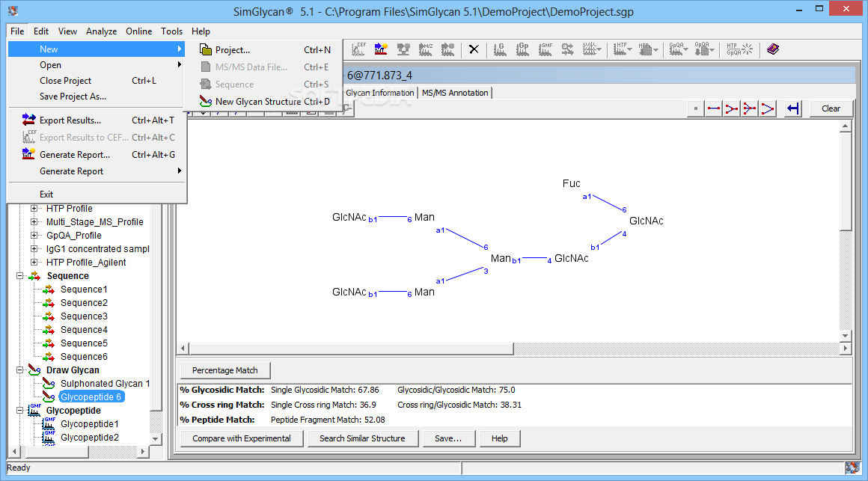The height and width of the screenshot is (481, 868).
Task: Expand the Multi_Stage_MS_Profile tree node
Action: [34, 222]
